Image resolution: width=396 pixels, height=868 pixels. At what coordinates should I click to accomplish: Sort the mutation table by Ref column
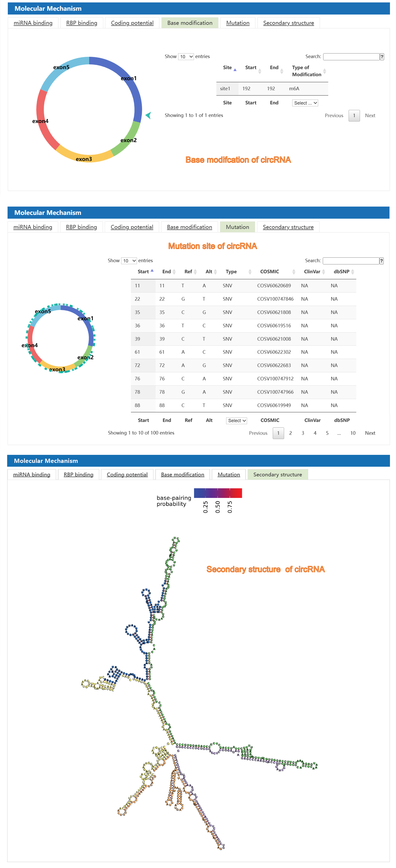(195, 272)
